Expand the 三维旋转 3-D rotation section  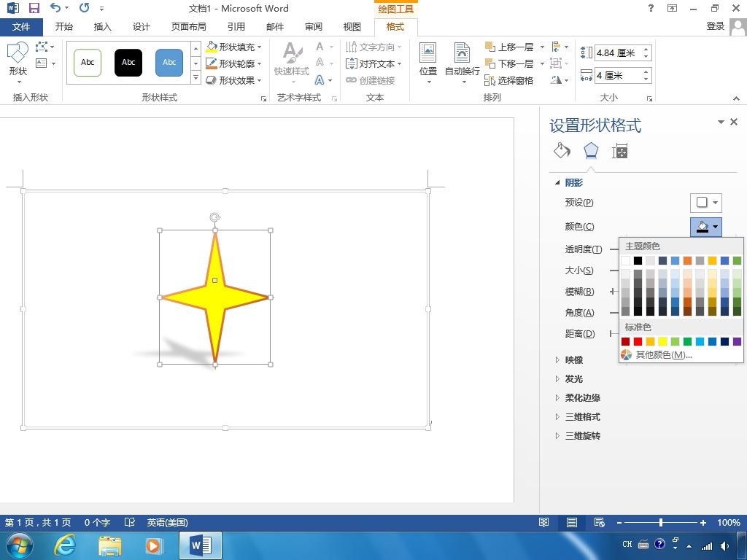[x=557, y=436]
